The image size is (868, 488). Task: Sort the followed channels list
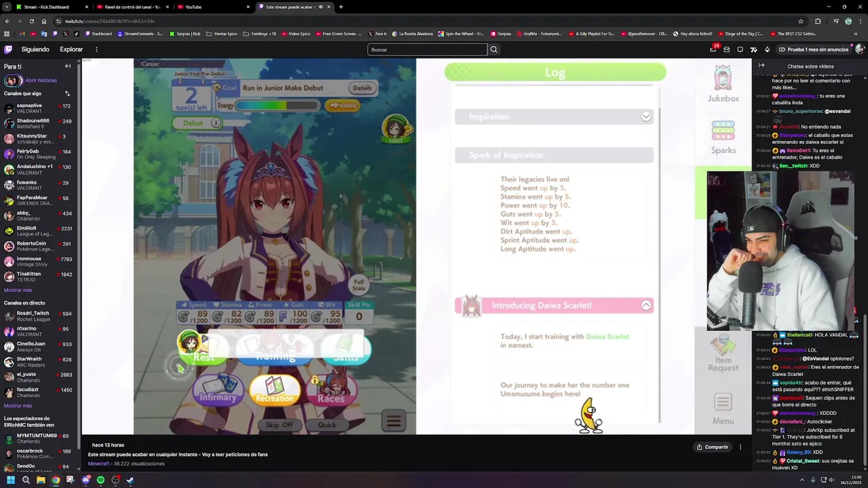pos(67,94)
